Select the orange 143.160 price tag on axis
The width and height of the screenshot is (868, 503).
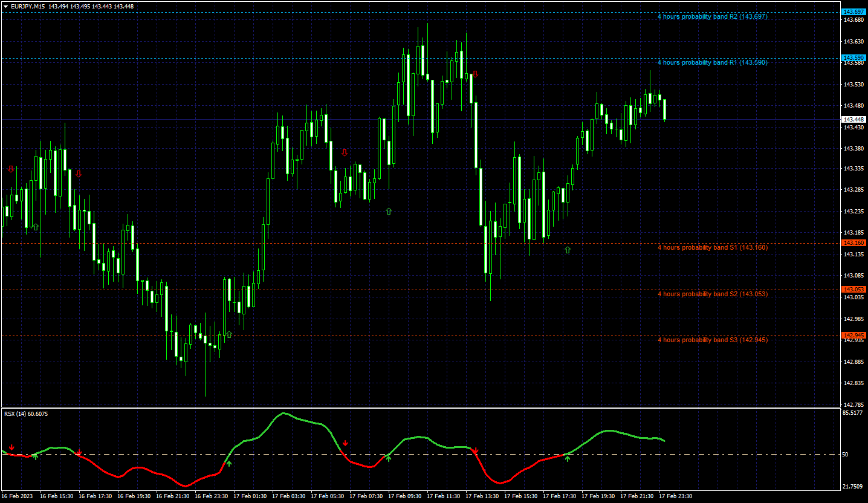(854, 242)
